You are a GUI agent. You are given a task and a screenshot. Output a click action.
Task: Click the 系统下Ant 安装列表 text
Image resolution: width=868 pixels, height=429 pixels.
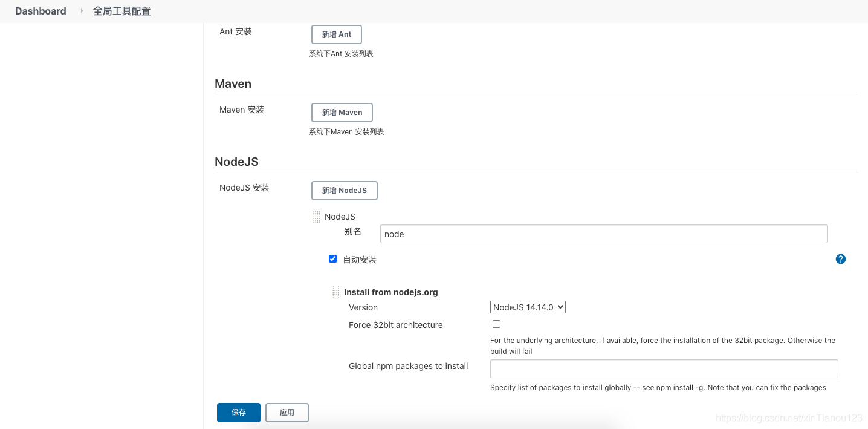342,54
